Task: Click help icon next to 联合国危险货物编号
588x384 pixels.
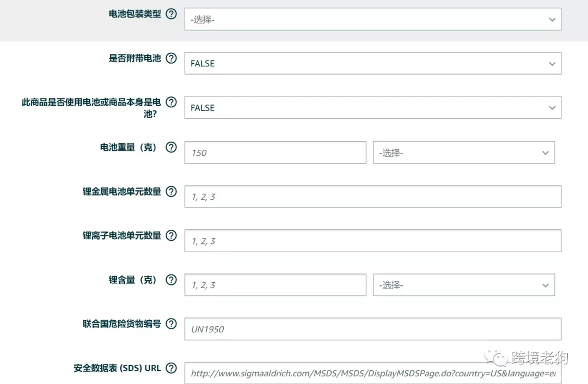Action: point(171,324)
